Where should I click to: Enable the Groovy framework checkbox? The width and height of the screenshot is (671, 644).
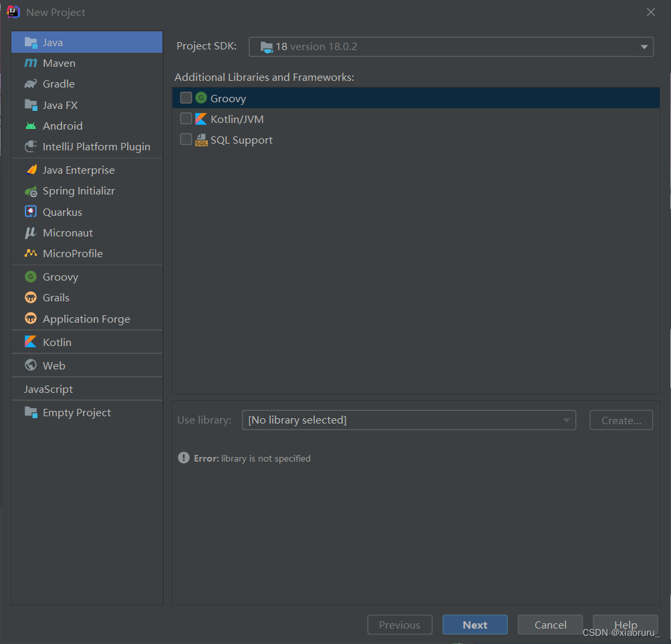pos(186,98)
